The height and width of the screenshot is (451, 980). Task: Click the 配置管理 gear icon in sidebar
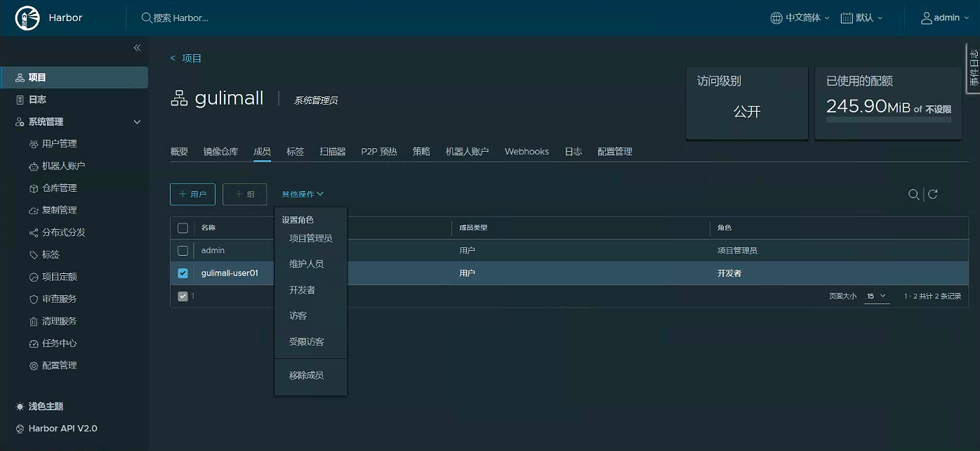click(x=34, y=366)
